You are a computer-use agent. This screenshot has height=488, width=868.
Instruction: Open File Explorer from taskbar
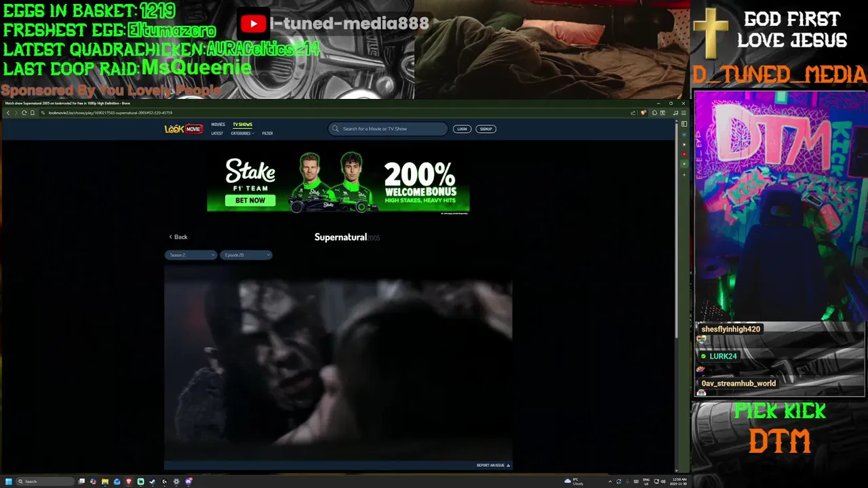click(x=105, y=481)
